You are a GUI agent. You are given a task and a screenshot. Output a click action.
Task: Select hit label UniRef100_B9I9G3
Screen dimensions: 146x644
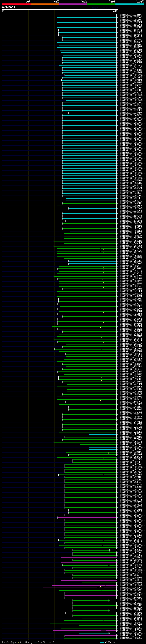point(131,25)
